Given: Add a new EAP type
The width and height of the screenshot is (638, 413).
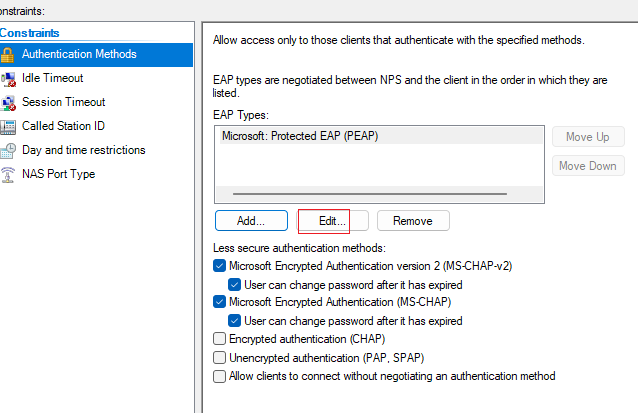Looking at the screenshot, I should pos(251,221).
